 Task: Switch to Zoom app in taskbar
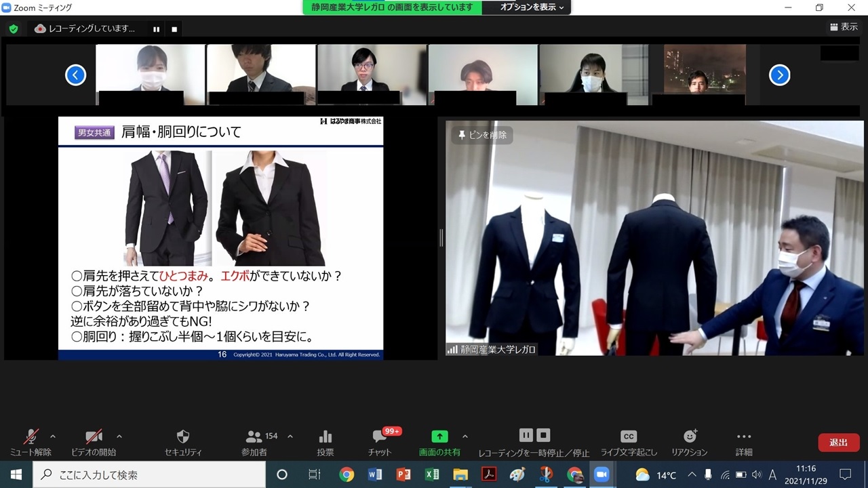coord(601,474)
